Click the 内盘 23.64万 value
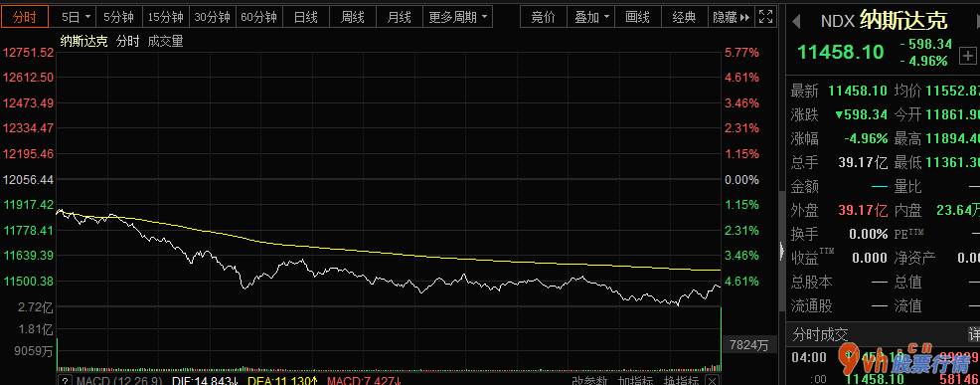 958,210
